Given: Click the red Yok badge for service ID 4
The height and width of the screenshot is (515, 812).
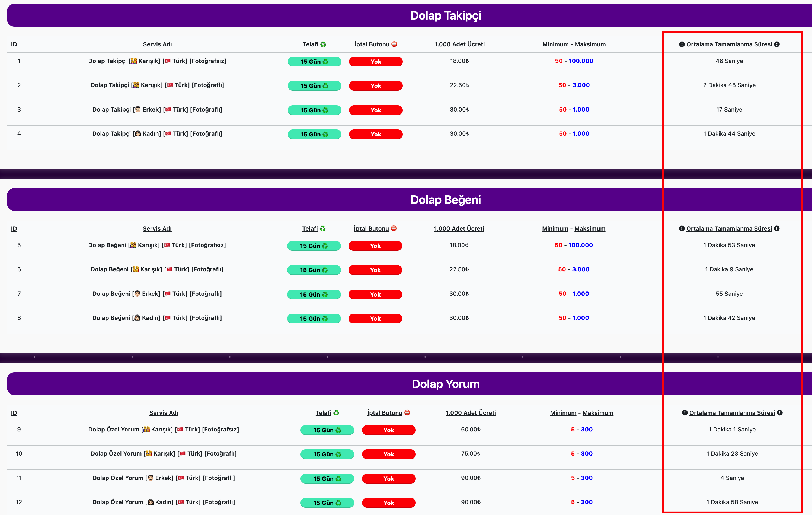Looking at the screenshot, I should (x=376, y=134).
